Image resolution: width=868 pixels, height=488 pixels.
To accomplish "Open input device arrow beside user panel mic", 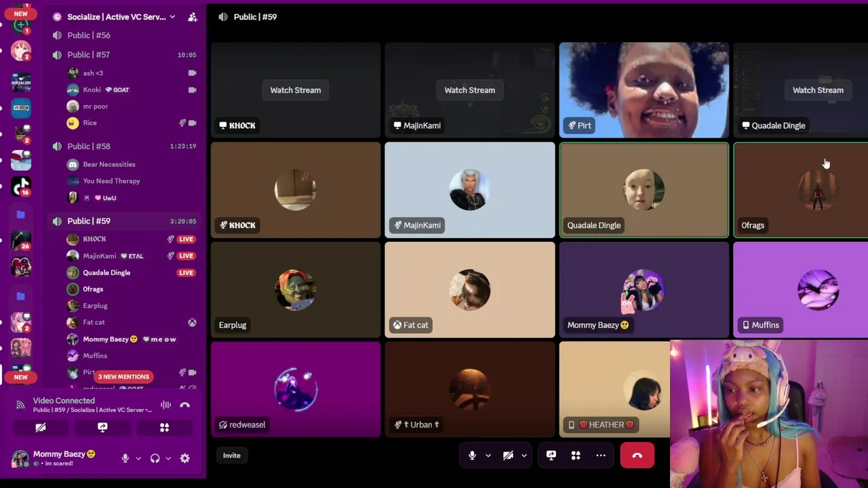I will (138, 458).
